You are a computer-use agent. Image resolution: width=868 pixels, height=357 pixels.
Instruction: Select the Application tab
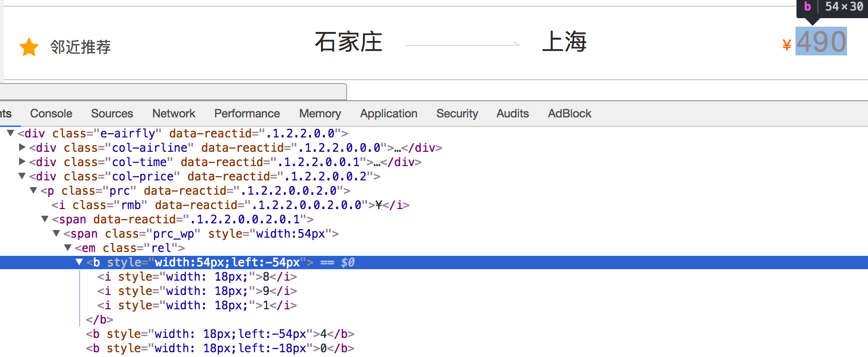tap(389, 114)
